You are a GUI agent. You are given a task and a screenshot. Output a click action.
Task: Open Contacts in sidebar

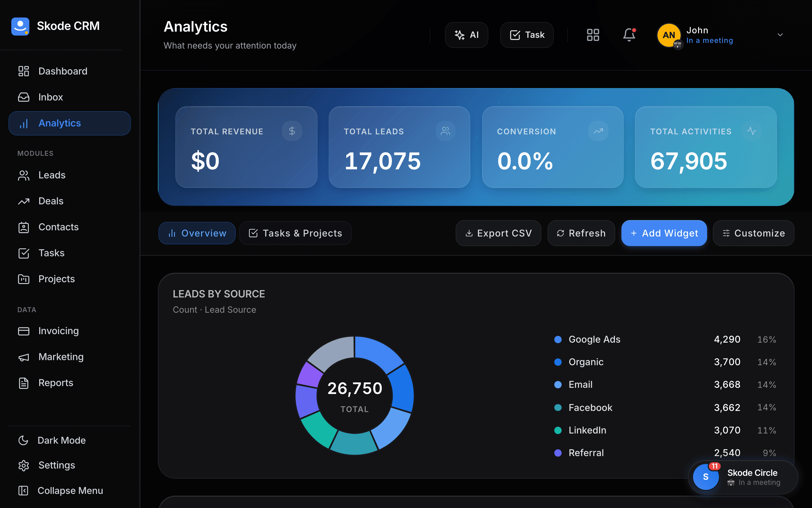69,227
